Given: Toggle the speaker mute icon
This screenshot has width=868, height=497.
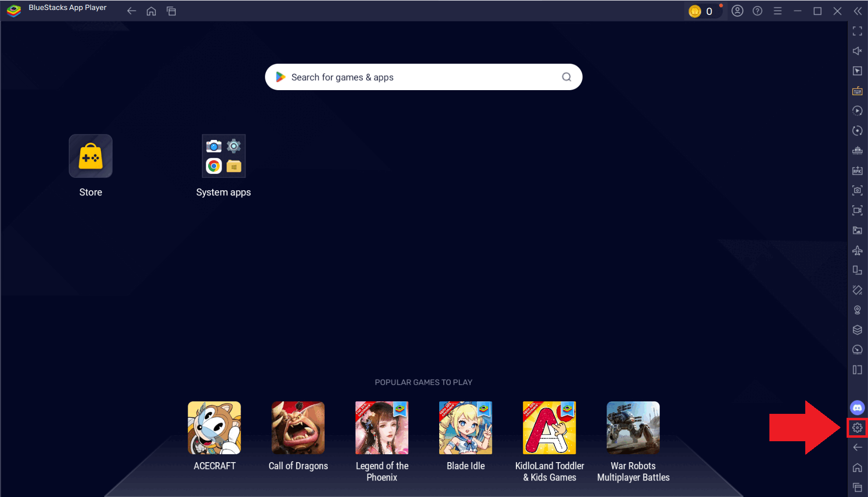Looking at the screenshot, I should [857, 51].
